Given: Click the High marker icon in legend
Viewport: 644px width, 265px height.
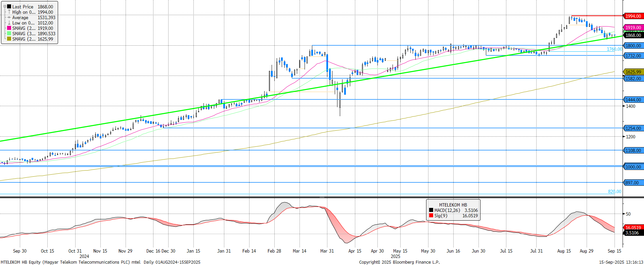Looking at the screenshot, I should click(9, 12).
